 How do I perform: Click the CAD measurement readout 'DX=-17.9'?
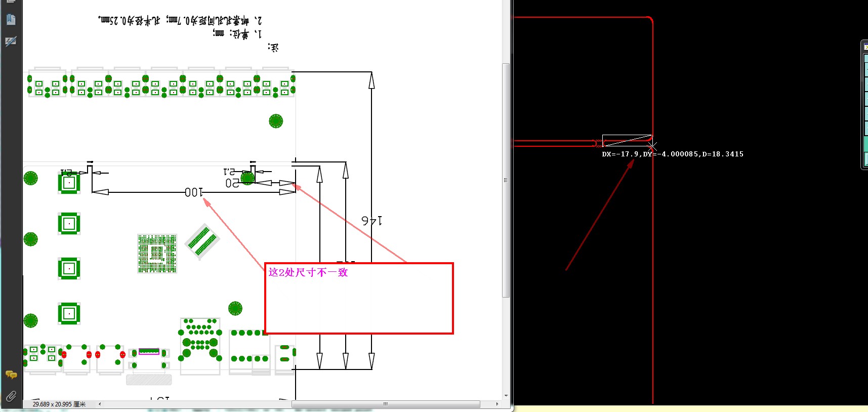click(621, 154)
